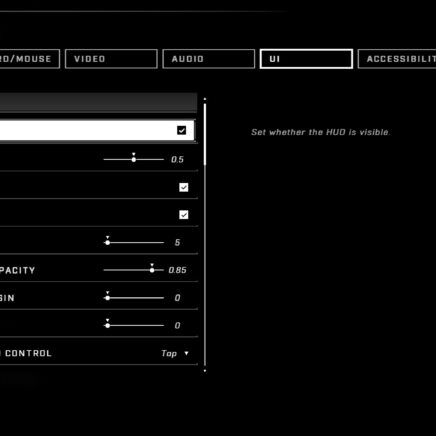Click the gray section header bar above the settings
This screenshot has height=436, width=436.
pos(98,102)
